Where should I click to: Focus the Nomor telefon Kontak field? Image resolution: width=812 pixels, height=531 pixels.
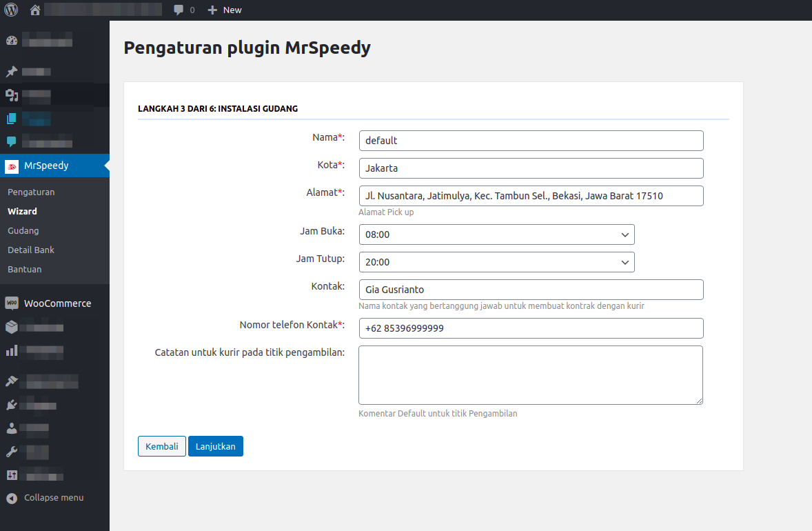click(531, 328)
